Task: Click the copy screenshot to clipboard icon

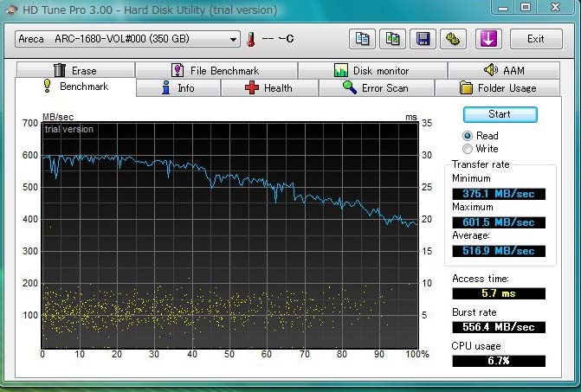Action: 392,39
